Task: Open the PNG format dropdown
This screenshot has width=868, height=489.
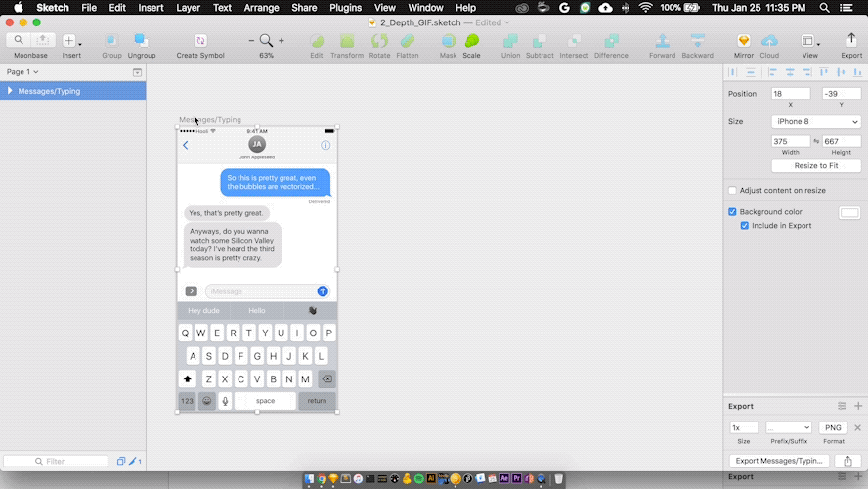Action: pyautogui.click(x=832, y=427)
